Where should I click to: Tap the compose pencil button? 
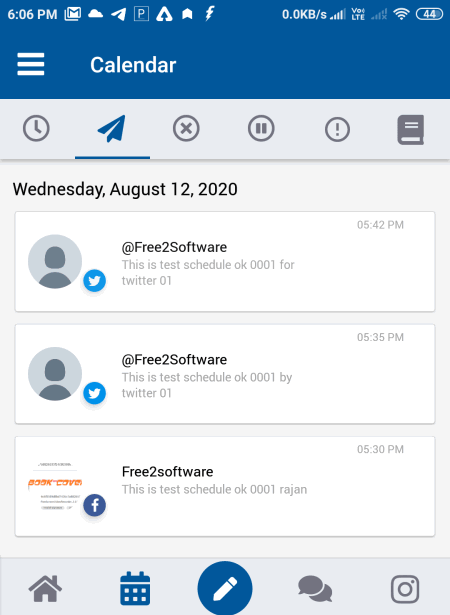[x=225, y=588]
